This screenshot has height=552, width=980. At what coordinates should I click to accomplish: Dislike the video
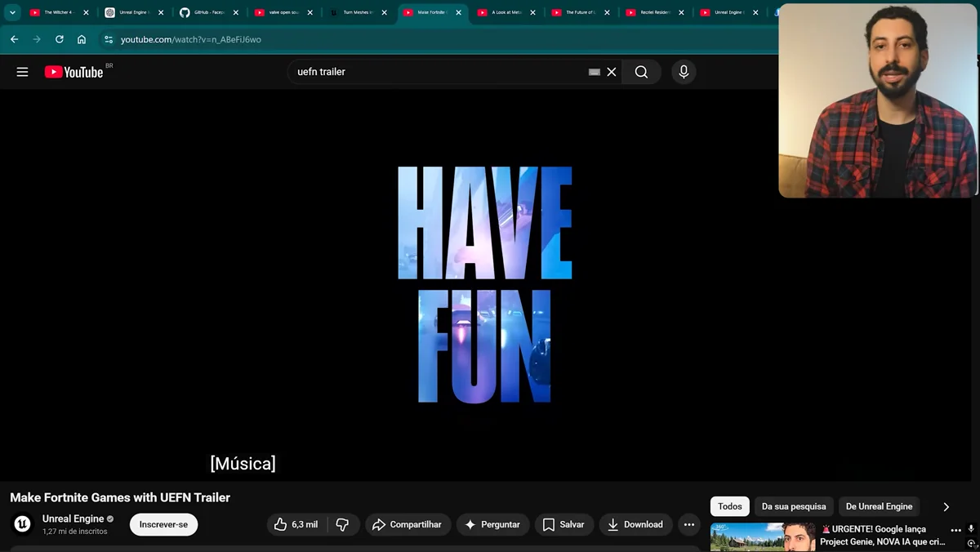[x=343, y=524]
